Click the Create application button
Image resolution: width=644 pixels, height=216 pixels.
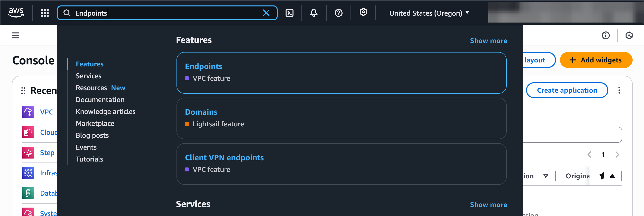(567, 90)
